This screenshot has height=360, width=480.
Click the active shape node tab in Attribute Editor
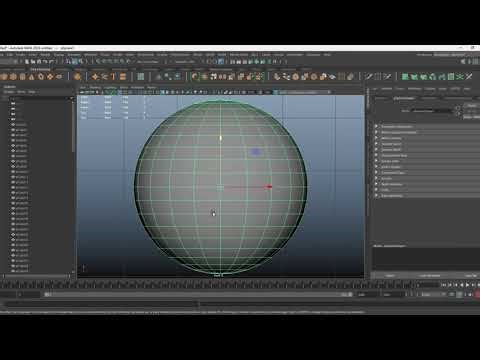tap(403, 98)
